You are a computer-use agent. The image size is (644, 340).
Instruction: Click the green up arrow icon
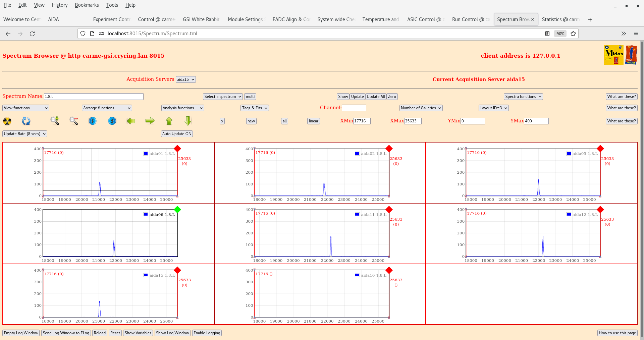pyautogui.click(x=169, y=121)
